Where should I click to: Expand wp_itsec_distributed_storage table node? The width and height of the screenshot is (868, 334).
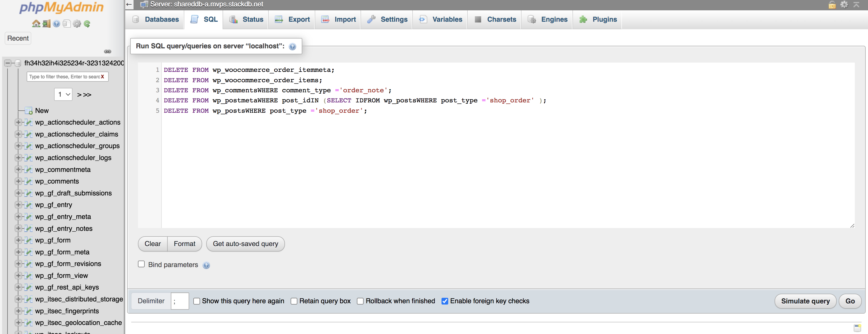coord(18,299)
